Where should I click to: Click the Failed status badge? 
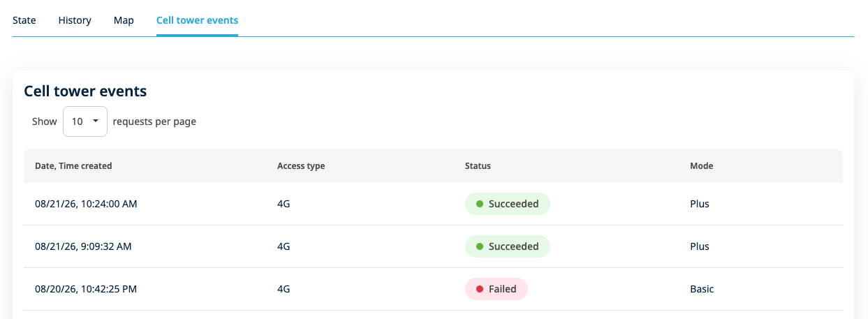[496, 289]
